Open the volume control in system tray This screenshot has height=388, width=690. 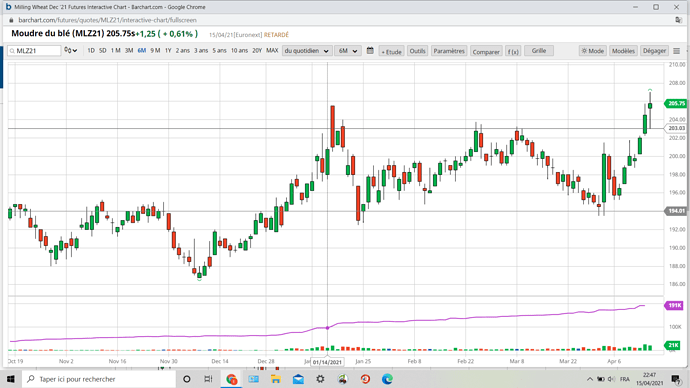612,379
